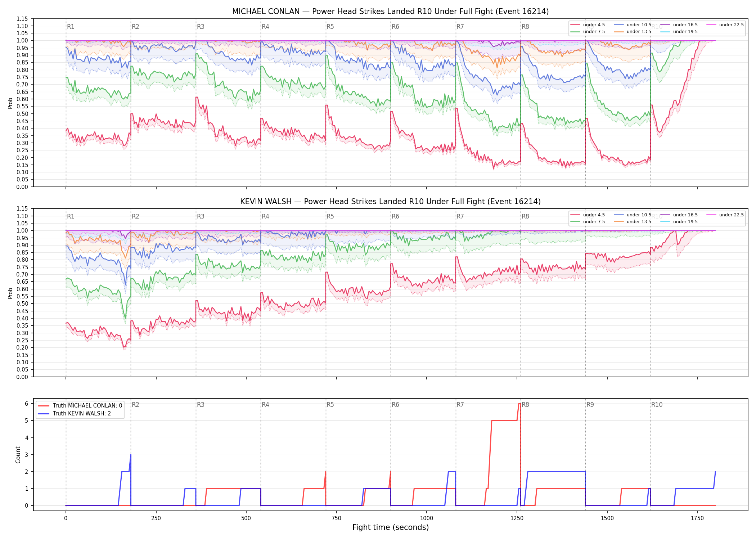This screenshot has width=756, height=540.
Task: Click 'under 22.5' legend entry in Walsh chart
Action: [x=725, y=215]
